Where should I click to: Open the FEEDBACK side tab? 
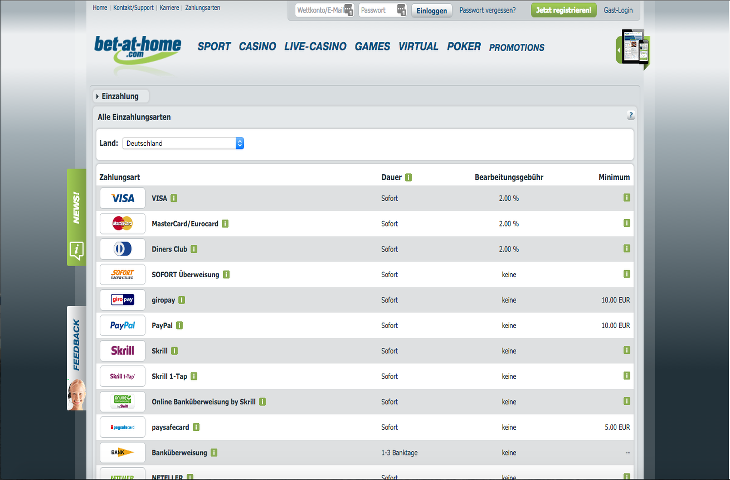click(x=76, y=358)
